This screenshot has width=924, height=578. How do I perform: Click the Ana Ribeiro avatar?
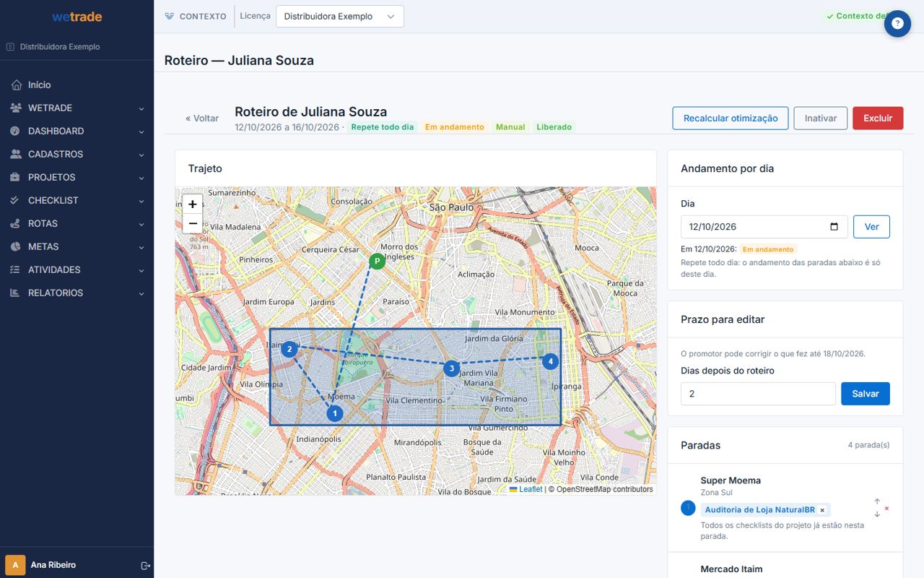[15, 565]
